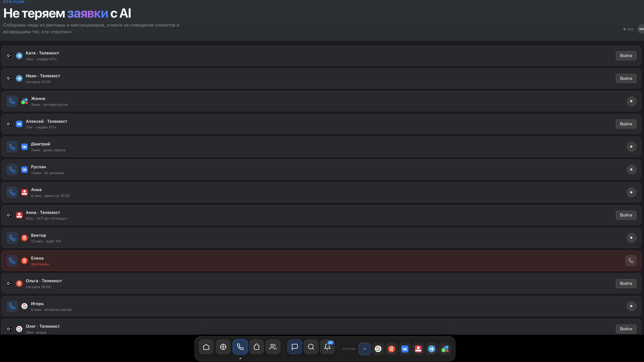Select the infinity all-sources filter
644x362 pixels.
tap(365, 349)
